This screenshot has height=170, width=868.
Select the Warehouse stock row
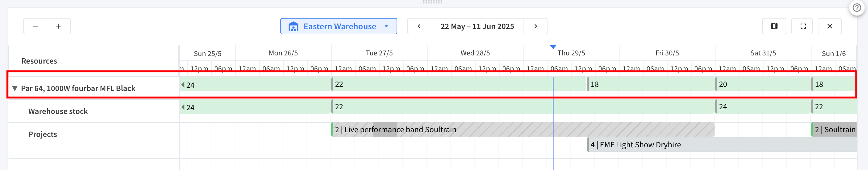pyautogui.click(x=58, y=111)
